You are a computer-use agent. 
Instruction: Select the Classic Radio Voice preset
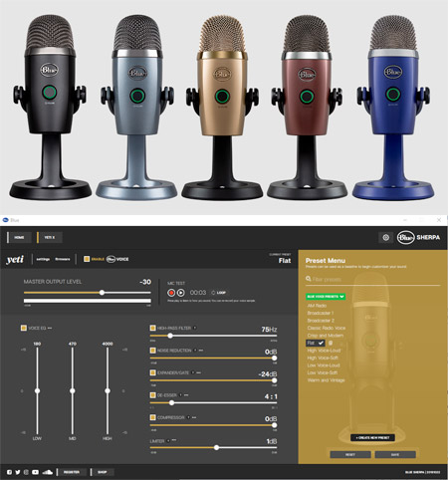point(327,328)
